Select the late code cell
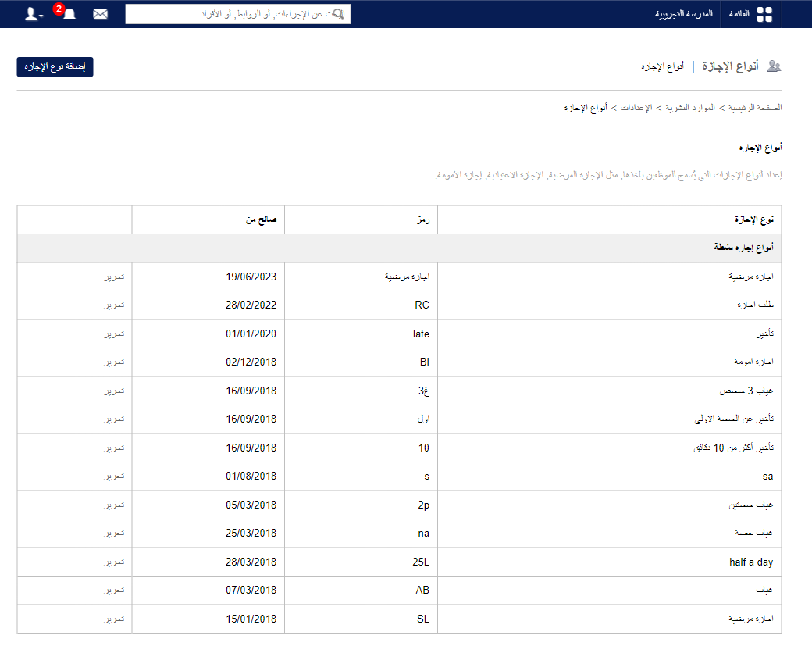The width and height of the screenshot is (812, 664). [x=361, y=334]
